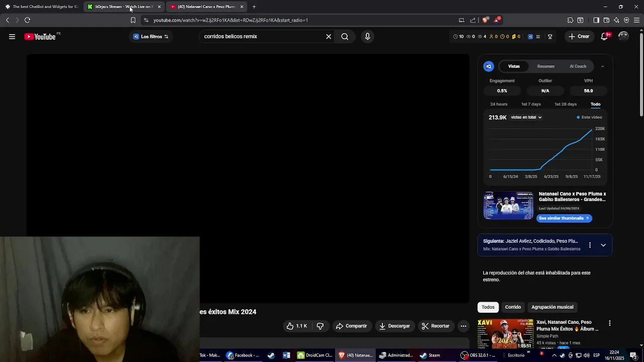Switch to the AI Coach tab

coord(578,66)
